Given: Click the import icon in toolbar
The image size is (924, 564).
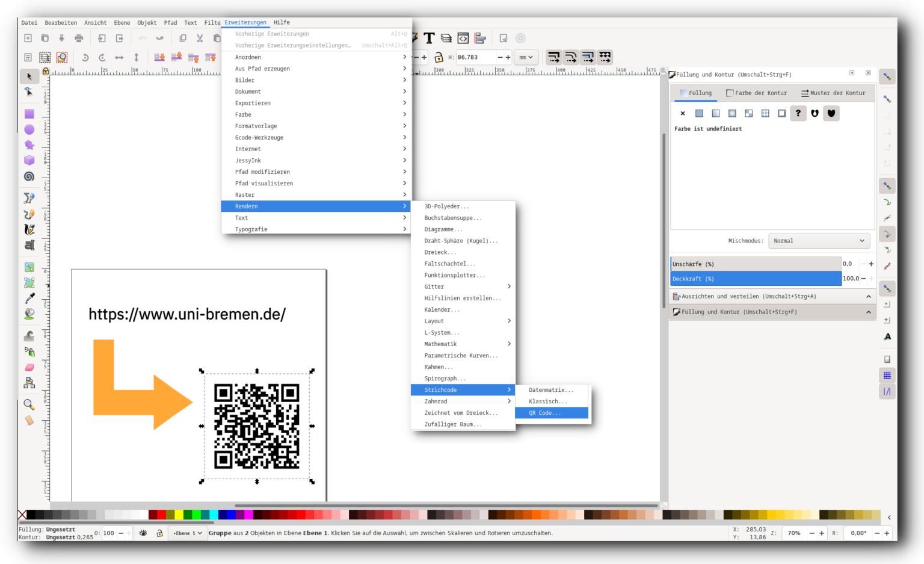Looking at the screenshot, I should tap(102, 38).
